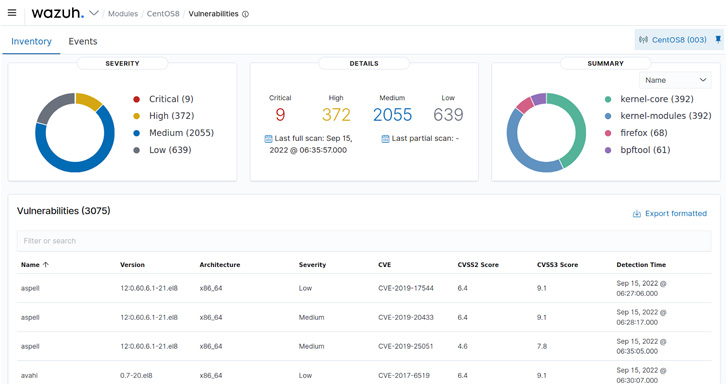The width and height of the screenshot is (728, 384).
Task: Click the Wazuh logo
Action: 58,13
